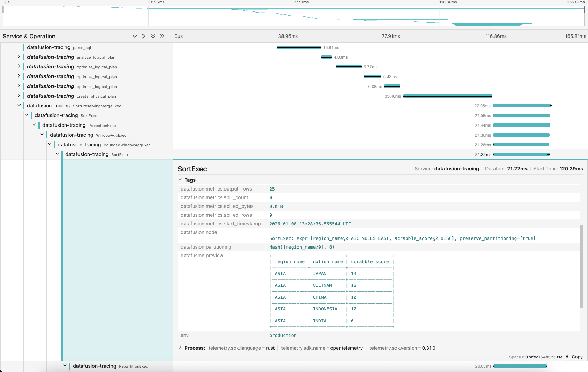The height and width of the screenshot is (372, 588).
Task: Click the collapse all double chevron icon
Action: point(162,36)
